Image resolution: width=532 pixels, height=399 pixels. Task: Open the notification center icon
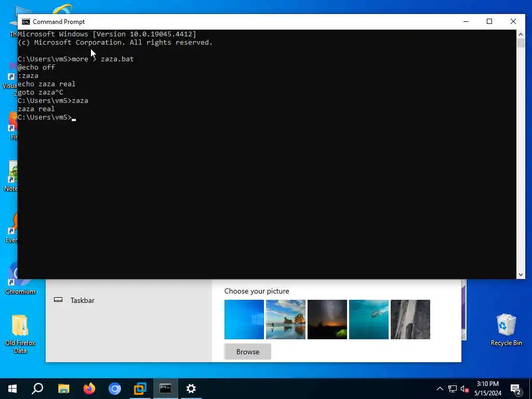coord(516,389)
